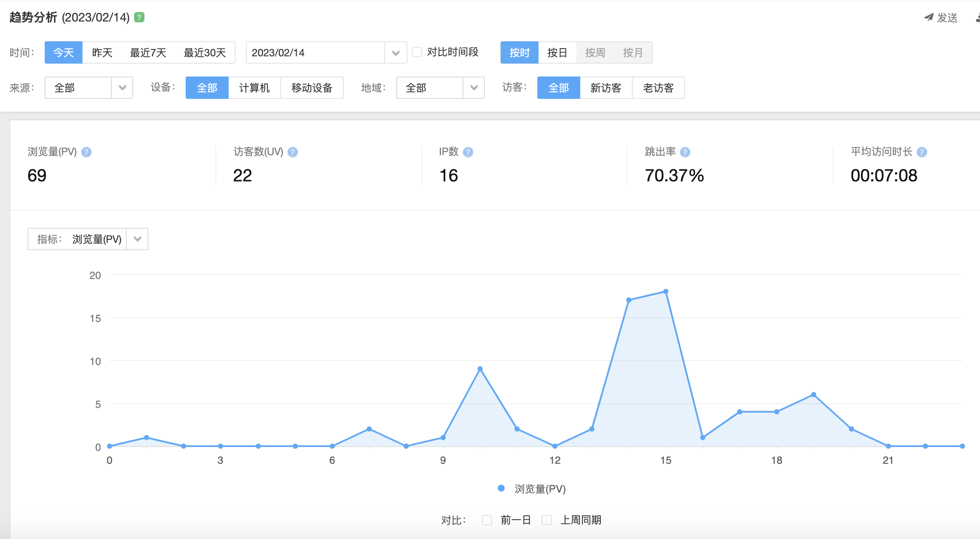Screen dimensions: 980x539
Task: Click help icon next to 访客数(UV)
Action: [x=293, y=152]
